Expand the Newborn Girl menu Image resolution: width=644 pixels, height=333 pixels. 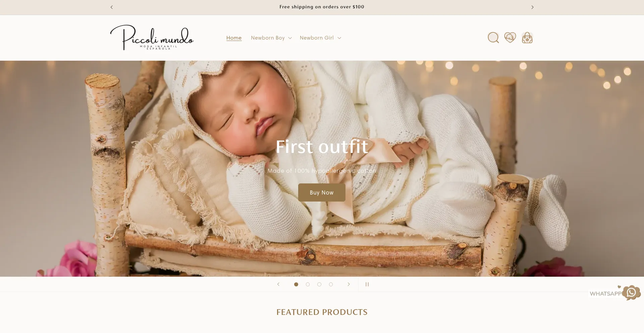(x=320, y=38)
